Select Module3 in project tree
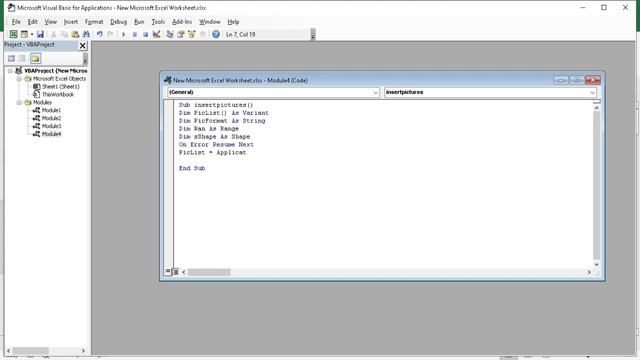640x360 pixels. coord(51,126)
